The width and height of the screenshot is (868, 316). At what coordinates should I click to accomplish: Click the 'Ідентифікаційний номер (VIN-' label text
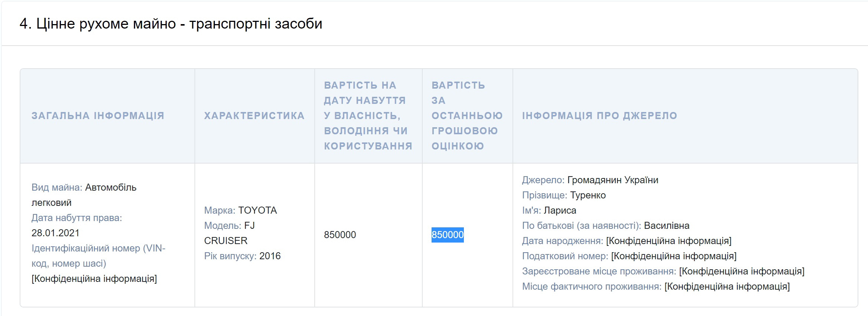98,248
